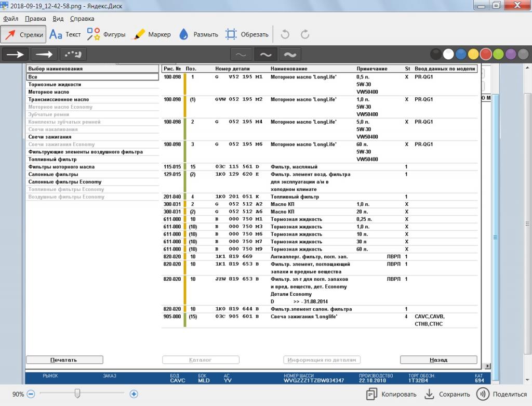Choose the purple color swatch
532x406 pixels.
(511, 54)
